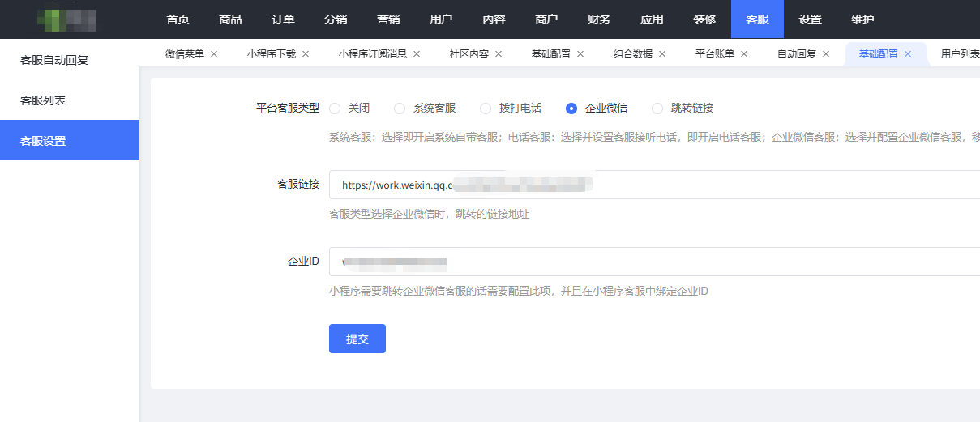Close the 组合数据 tab
This screenshot has height=422, width=980.
662,54
